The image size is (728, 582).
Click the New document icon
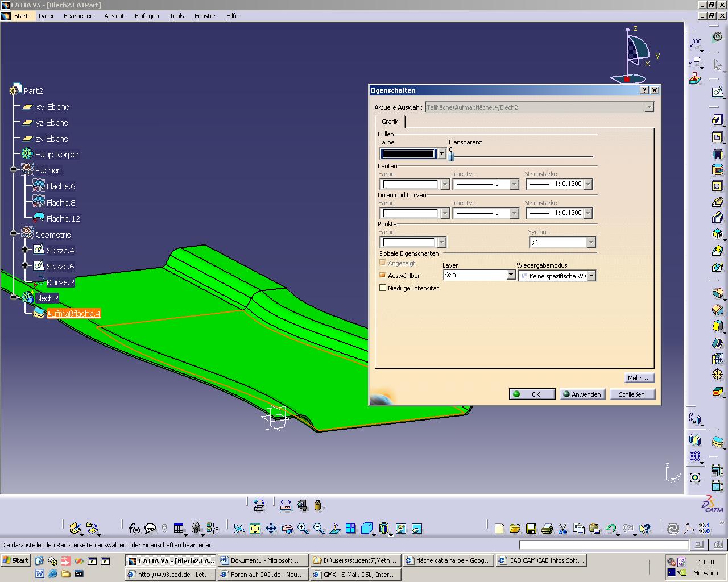(499, 529)
